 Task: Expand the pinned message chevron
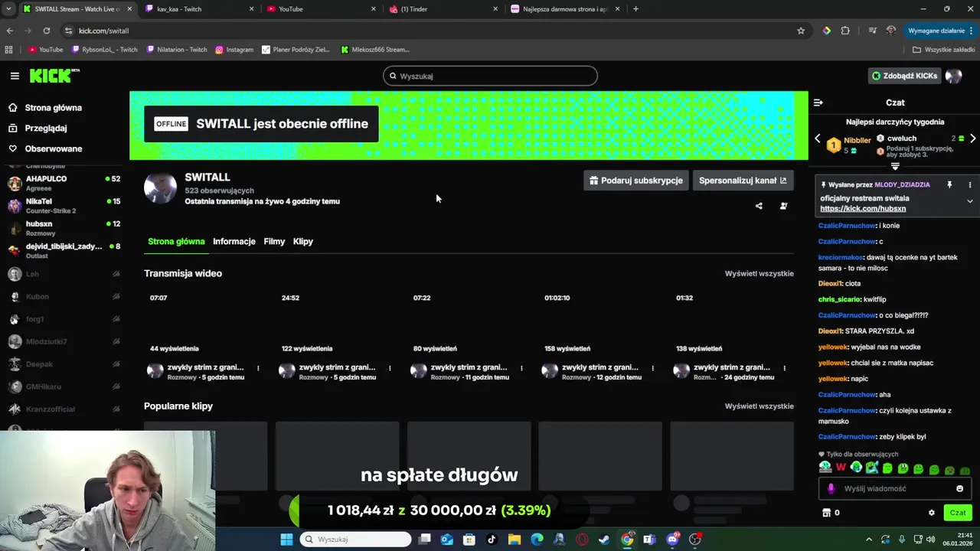pos(969,201)
